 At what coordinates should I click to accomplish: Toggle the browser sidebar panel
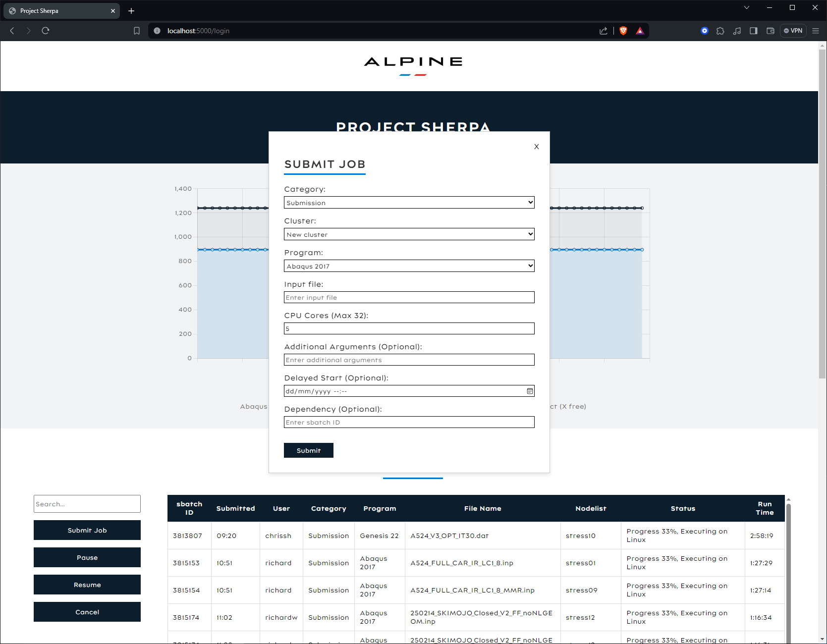point(754,31)
